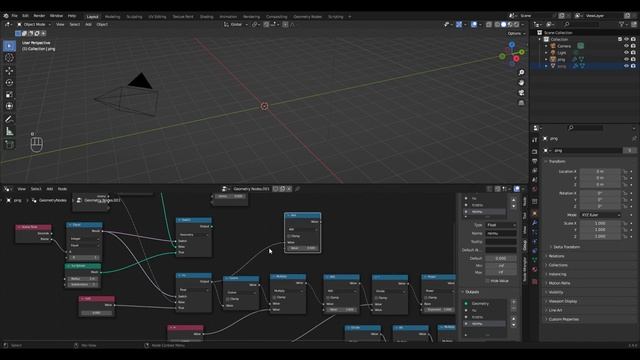Edit the Scale X 1.000 field
This screenshot has height=360, width=640.
[600, 224]
